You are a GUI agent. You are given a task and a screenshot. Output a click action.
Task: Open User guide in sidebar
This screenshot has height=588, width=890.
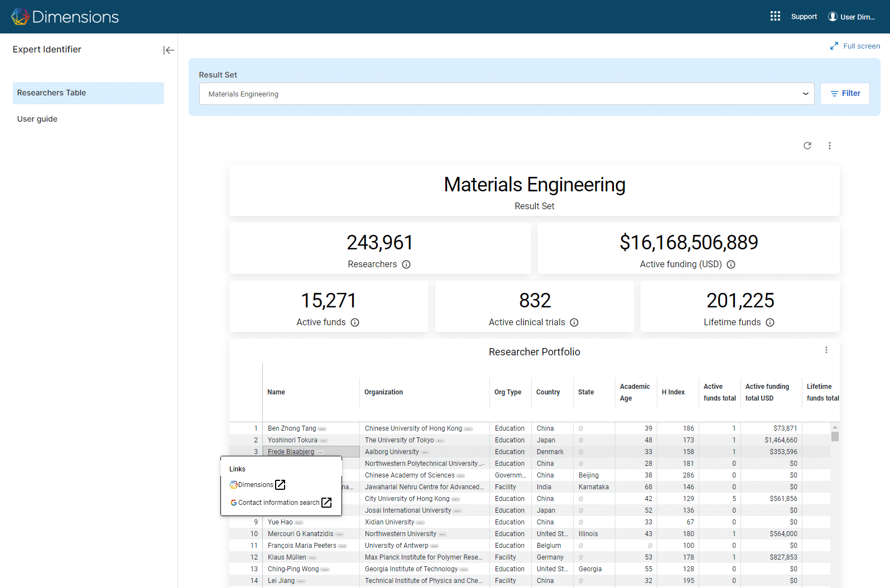pos(37,119)
